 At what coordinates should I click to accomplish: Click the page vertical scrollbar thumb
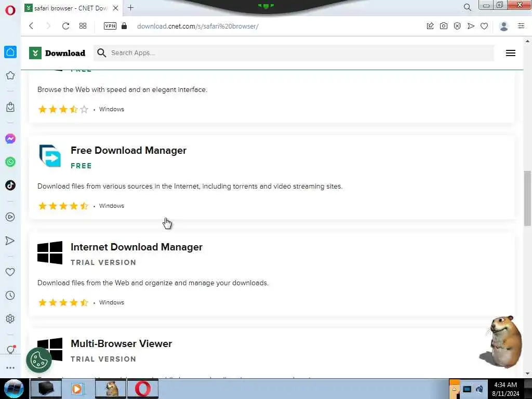[527, 198]
